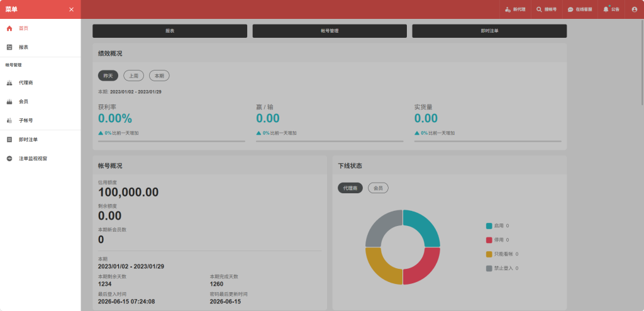Open the 报表 icon in sidebar menu

pyautogui.click(x=9, y=47)
